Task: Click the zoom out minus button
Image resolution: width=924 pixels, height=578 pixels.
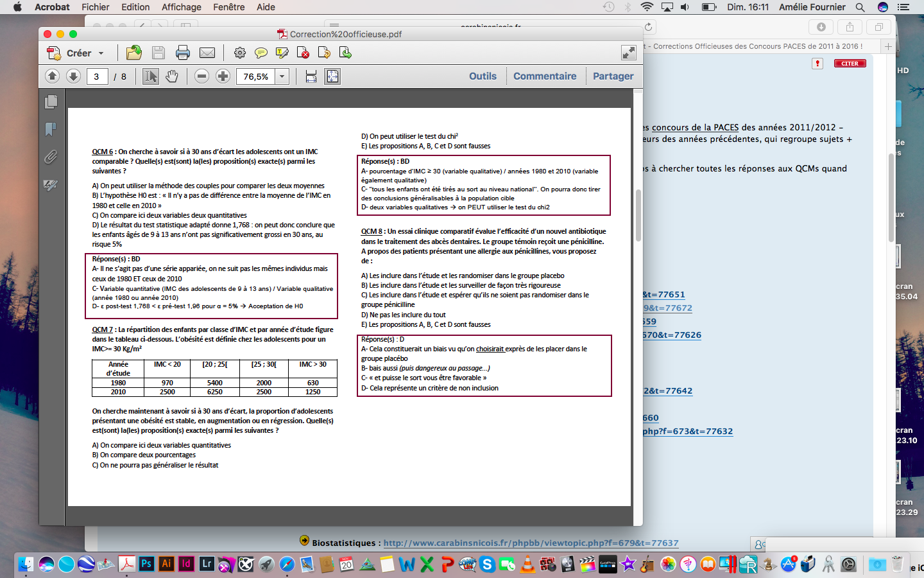Action: tap(201, 76)
